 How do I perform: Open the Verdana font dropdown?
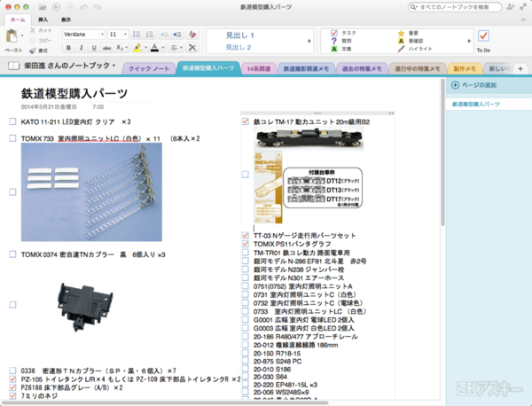[x=102, y=35]
